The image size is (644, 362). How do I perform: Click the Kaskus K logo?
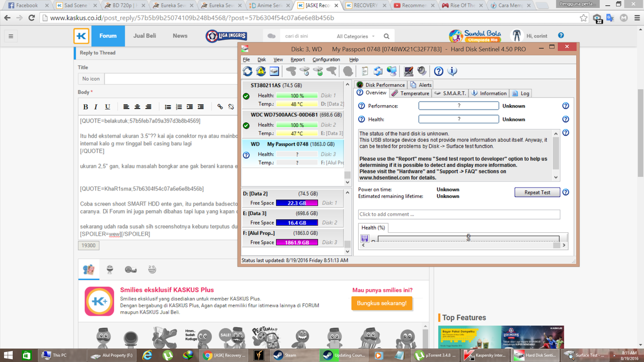pos(82,36)
